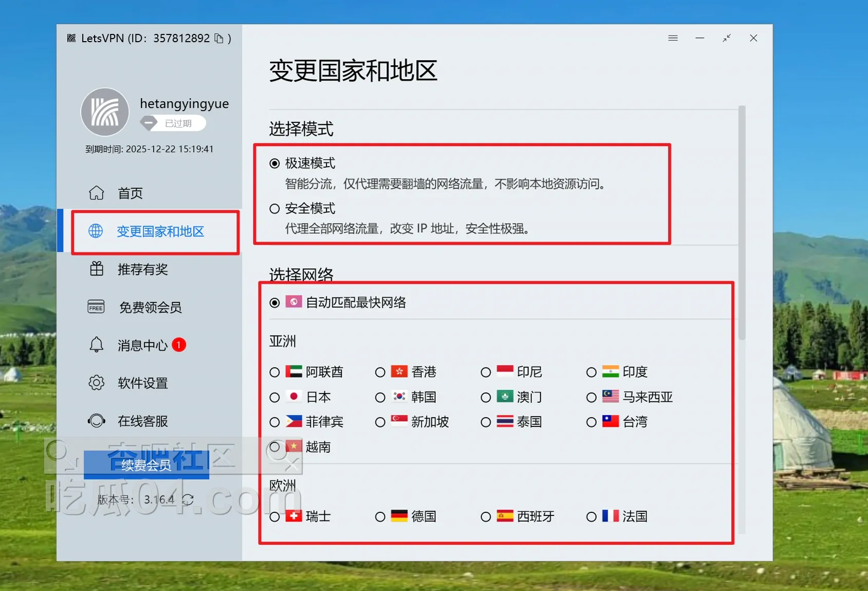Click the gear icon beside 软件设置
The height and width of the screenshot is (591, 868).
pyautogui.click(x=96, y=383)
